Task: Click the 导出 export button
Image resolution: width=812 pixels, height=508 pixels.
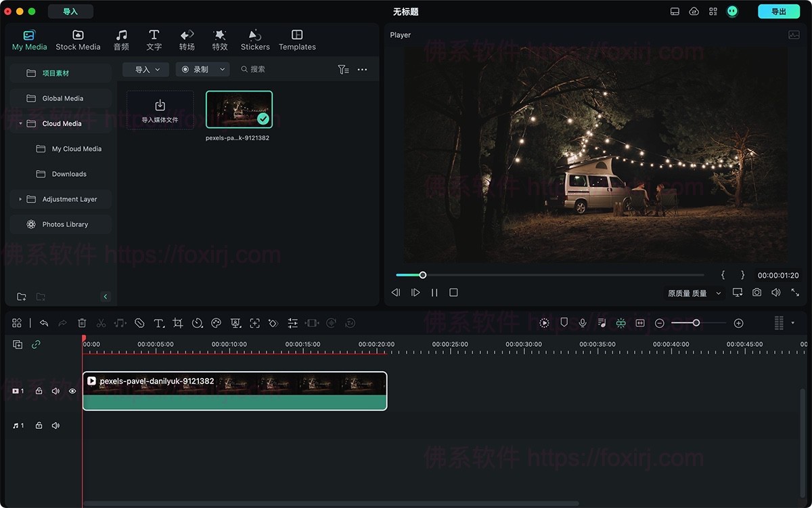Action: pyautogui.click(x=779, y=11)
